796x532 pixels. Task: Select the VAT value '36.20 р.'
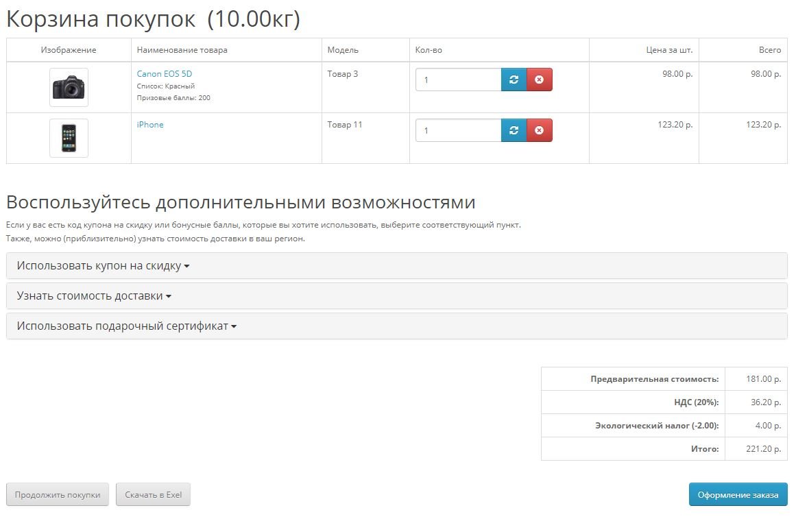766,402
